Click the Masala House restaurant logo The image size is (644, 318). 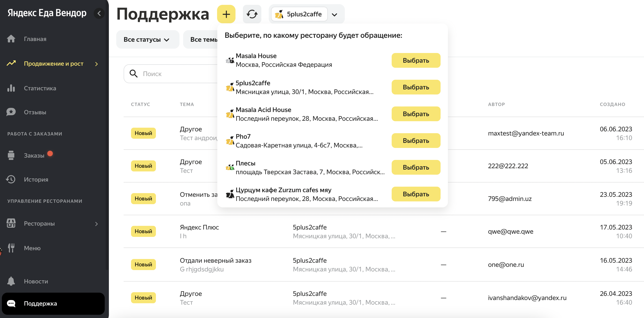(230, 60)
